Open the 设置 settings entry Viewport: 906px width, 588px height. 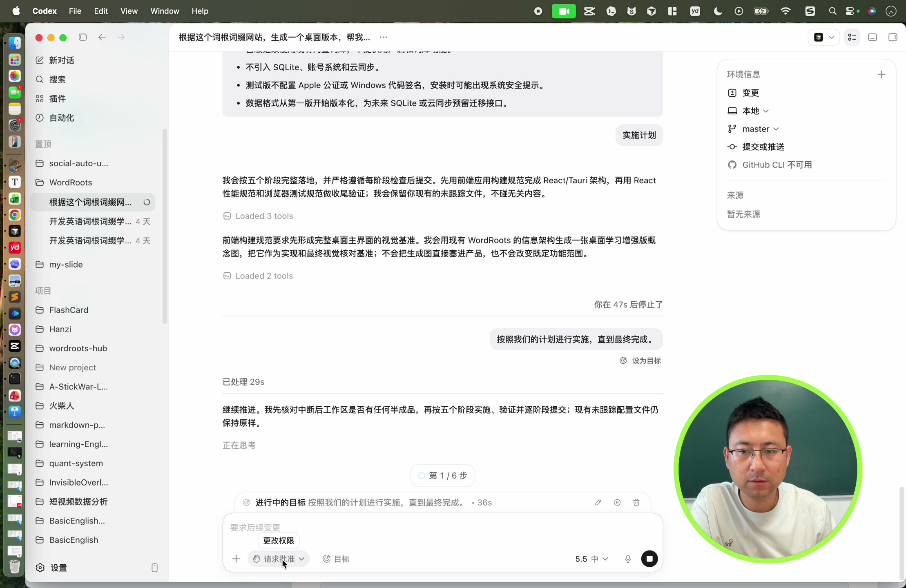(x=51, y=568)
